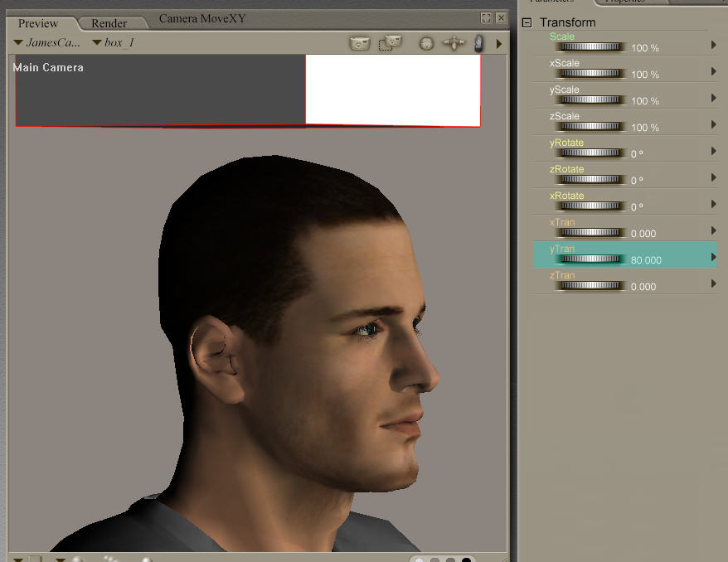Edit the yScale value 100 %
This screenshot has width=728, height=562.
click(x=645, y=100)
